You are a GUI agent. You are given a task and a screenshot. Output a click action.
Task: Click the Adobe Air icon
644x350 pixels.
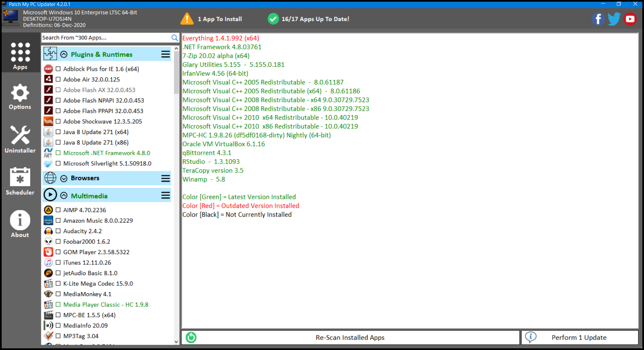tap(48, 79)
